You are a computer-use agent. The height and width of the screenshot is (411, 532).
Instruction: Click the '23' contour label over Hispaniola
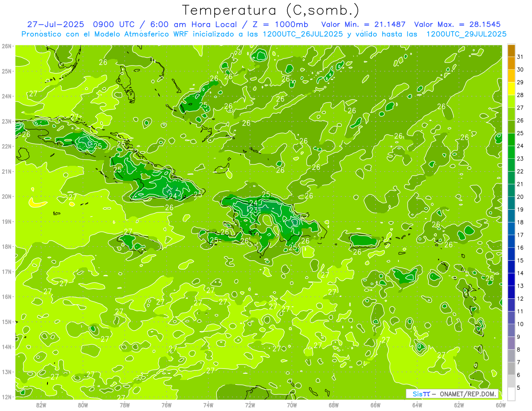pyautogui.click(x=254, y=210)
